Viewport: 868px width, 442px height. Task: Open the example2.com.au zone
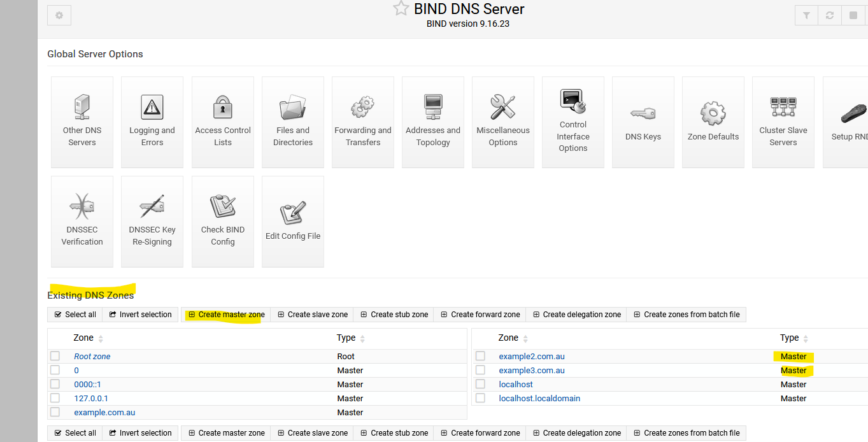click(532, 357)
